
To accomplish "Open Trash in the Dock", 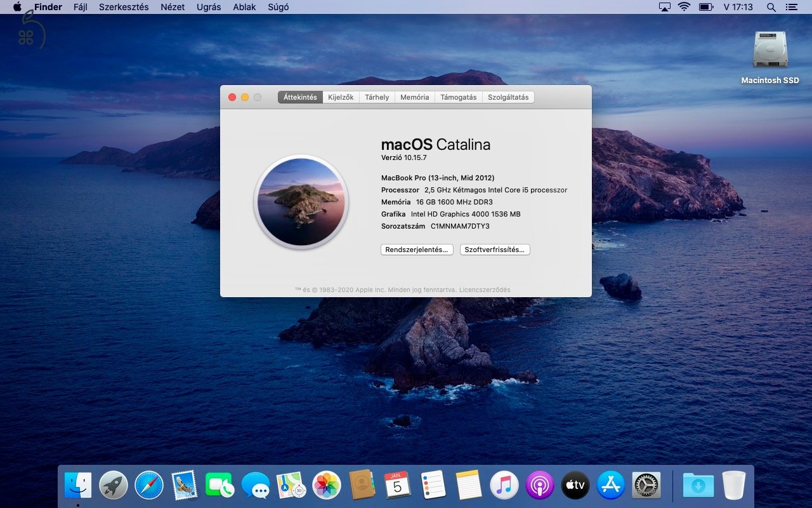I will pyautogui.click(x=734, y=486).
